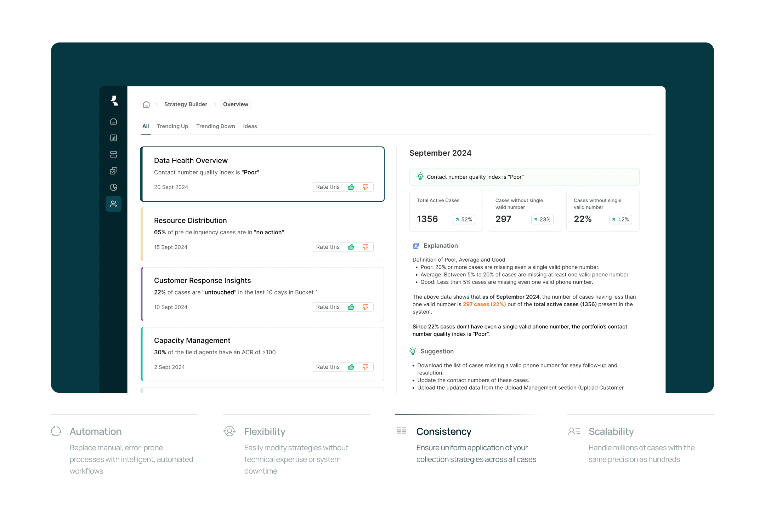The width and height of the screenshot is (765, 532).
Task: Thumbs down Customer Response Insights
Action: tap(365, 307)
